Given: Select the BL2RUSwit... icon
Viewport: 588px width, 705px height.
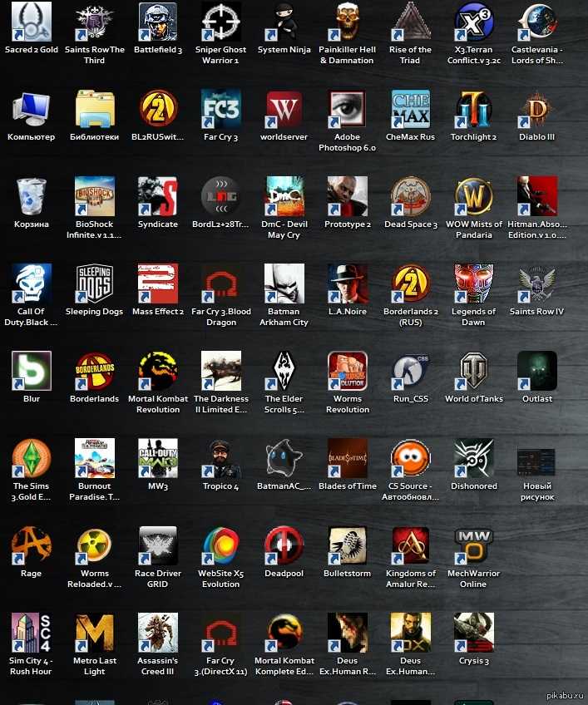Looking at the screenshot, I should [158, 109].
